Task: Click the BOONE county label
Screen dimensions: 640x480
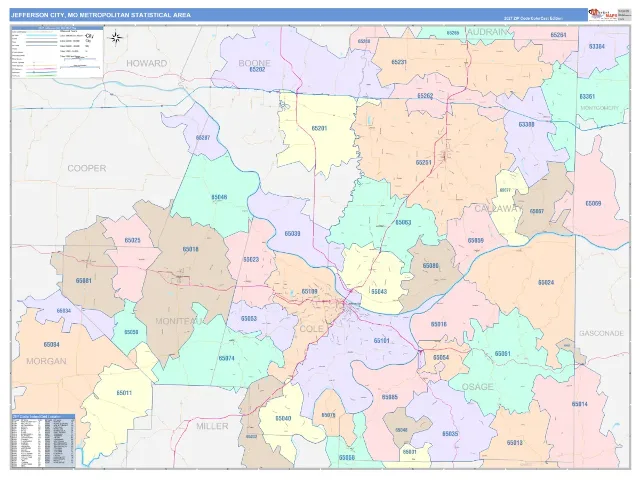Action: tap(254, 63)
